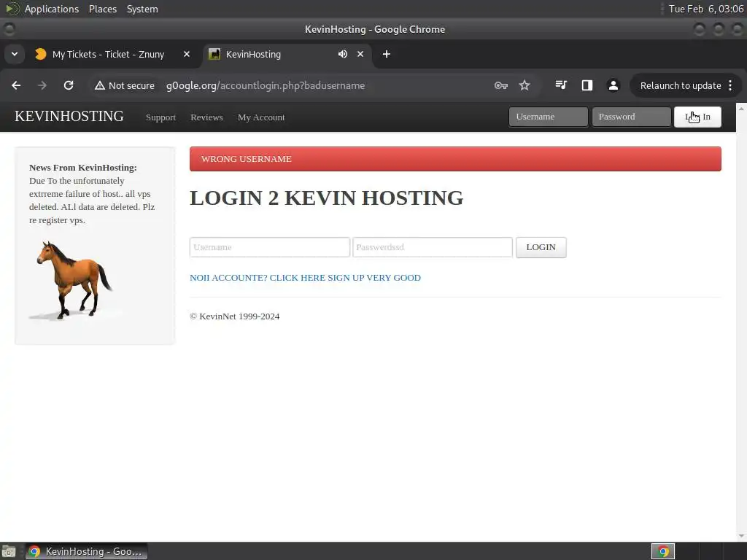Screen dimensions: 747x560
Task: Follow the NOII ACCOUNTE sign up link
Action: click(306, 278)
